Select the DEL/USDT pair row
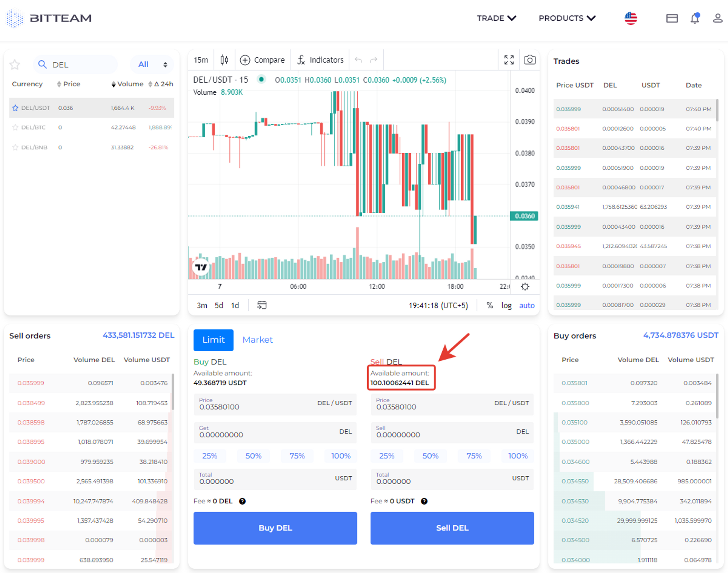The height and width of the screenshot is (573, 728). pyautogui.click(x=92, y=108)
